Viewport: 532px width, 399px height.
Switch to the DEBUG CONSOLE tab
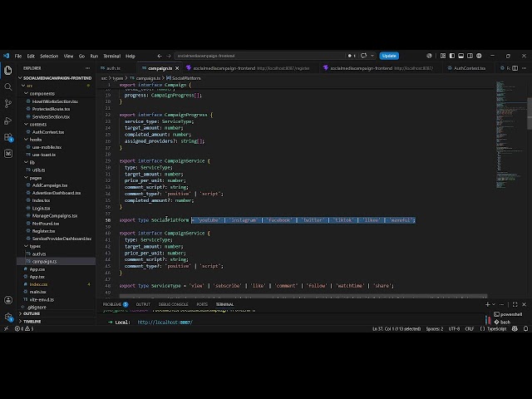(173, 304)
